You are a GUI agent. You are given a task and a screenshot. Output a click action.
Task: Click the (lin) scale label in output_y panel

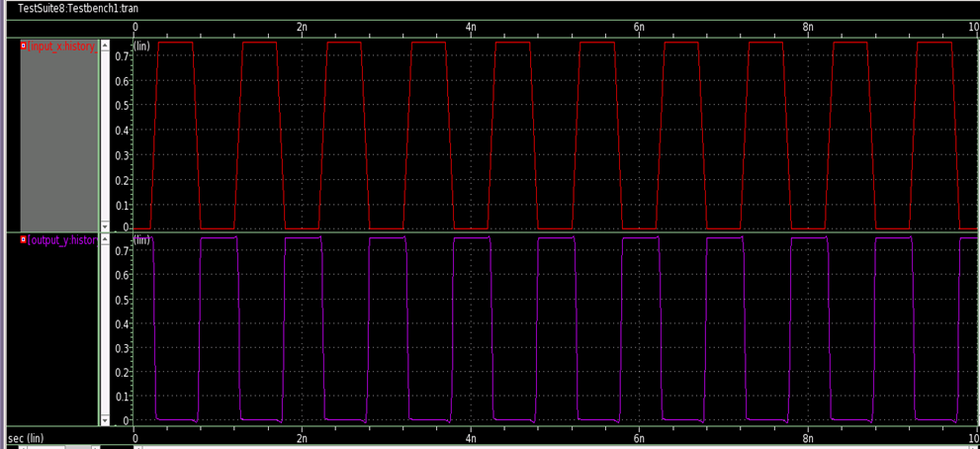coord(141,239)
